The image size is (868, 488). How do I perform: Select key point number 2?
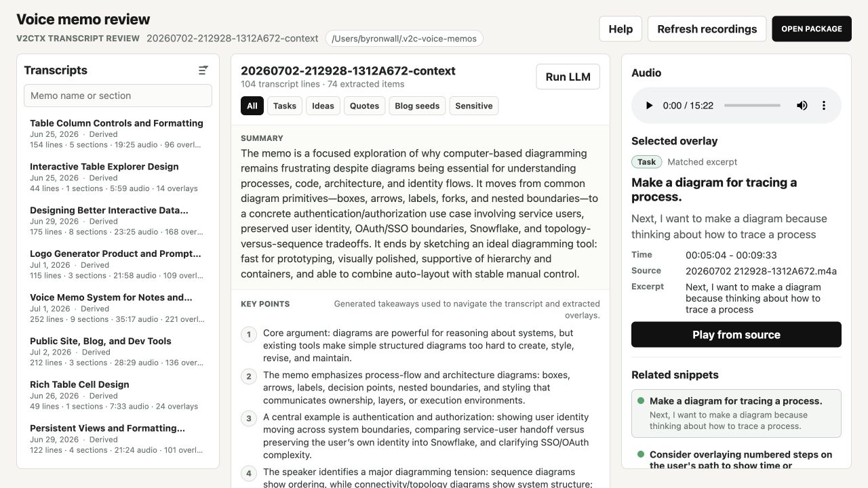419,388
